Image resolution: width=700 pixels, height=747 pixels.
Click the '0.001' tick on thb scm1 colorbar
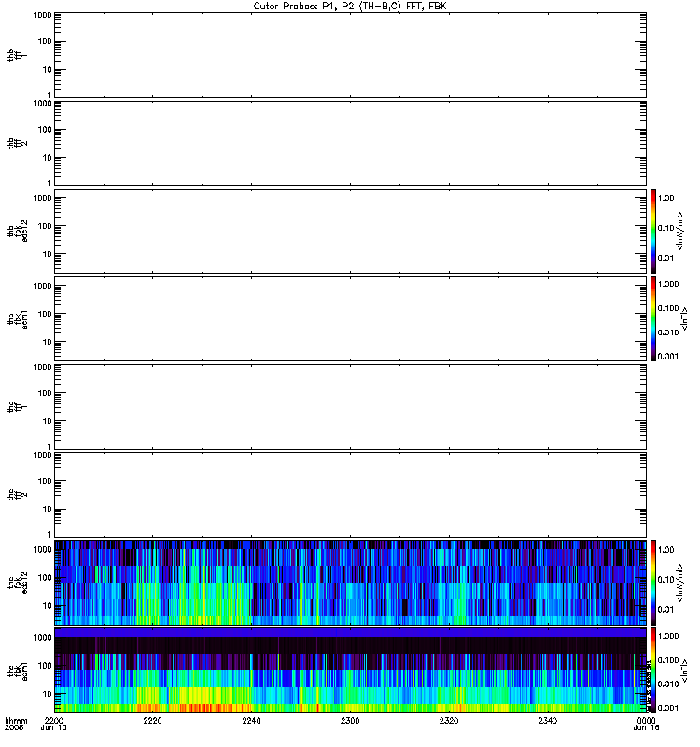668,357
